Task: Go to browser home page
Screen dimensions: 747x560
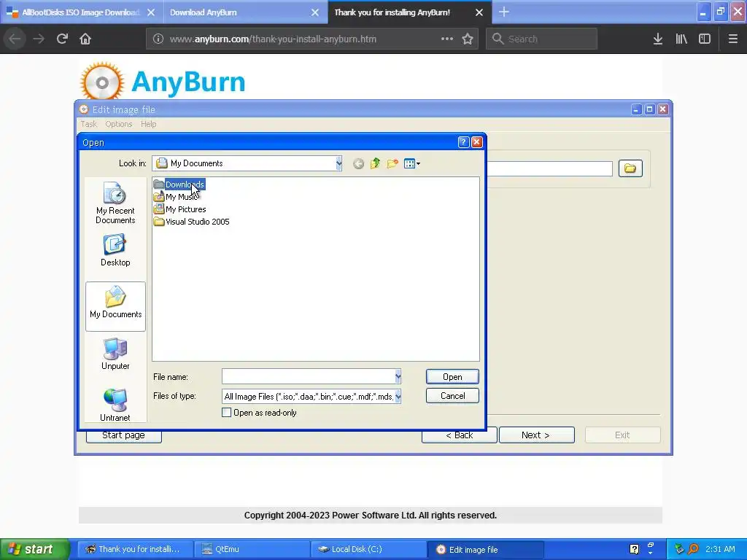Action: point(85,39)
